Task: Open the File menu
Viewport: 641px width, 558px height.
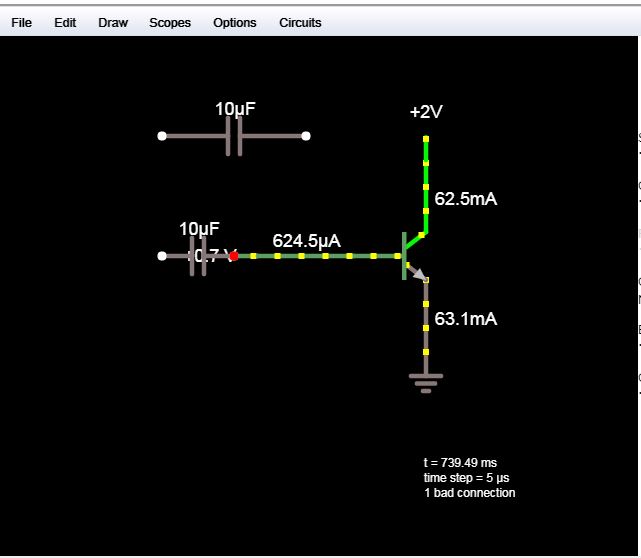Action: click(21, 22)
